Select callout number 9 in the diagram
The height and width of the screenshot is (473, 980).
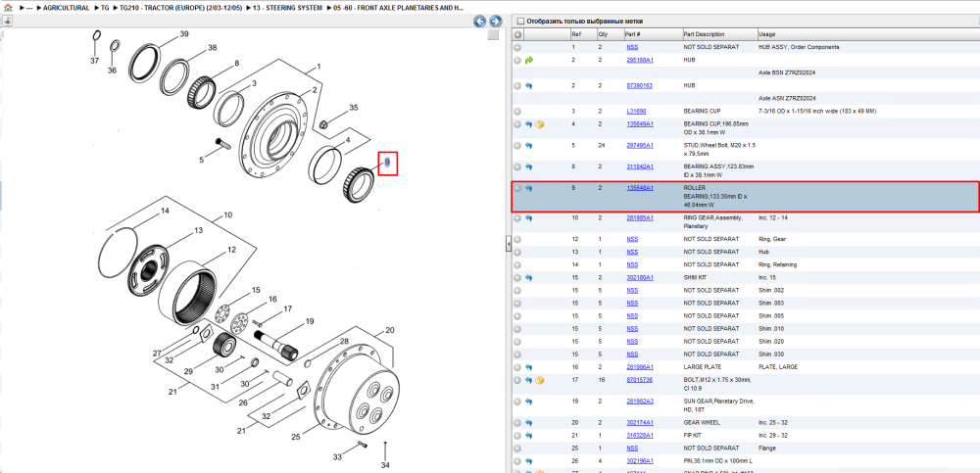point(387,163)
